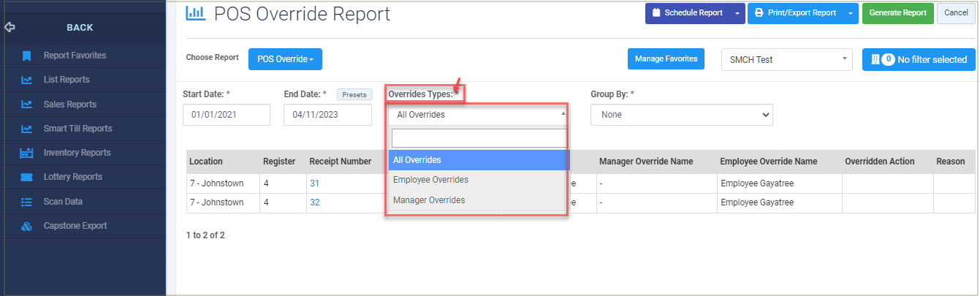The image size is (980, 296).
Task: Open the Inventory Reports icon
Action: pyautogui.click(x=26, y=153)
